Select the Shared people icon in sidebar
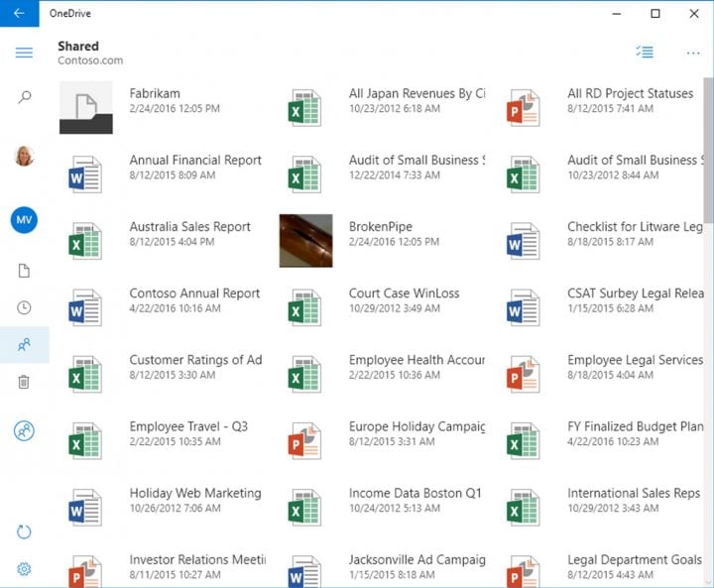Screen dimensions: 714x588 point(24,345)
